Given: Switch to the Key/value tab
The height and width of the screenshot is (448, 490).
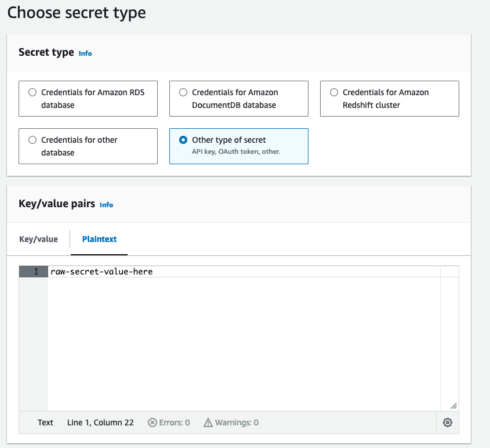Looking at the screenshot, I should coord(38,239).
